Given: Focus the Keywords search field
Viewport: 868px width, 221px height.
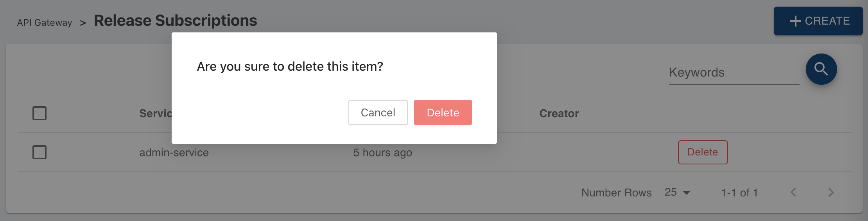Looking at the screenshot, I should [734, 73].
